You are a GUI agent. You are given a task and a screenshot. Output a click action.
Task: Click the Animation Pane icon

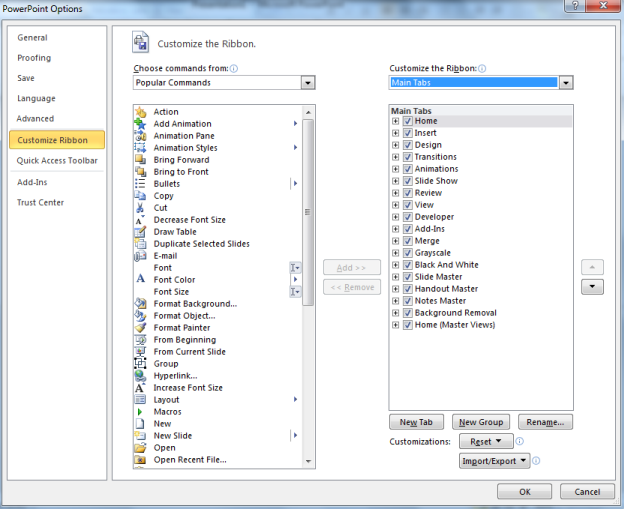[140, 136]
